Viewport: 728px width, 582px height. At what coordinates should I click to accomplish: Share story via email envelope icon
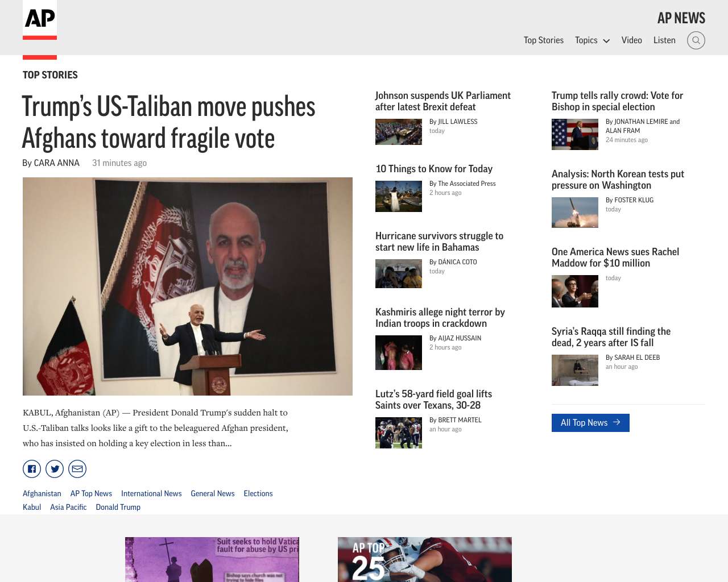pos(77,469)
